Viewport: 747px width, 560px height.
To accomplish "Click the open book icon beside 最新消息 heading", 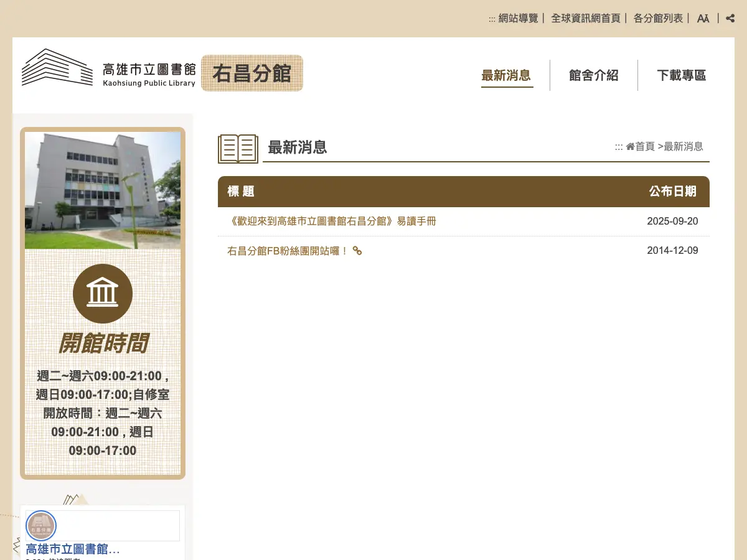I will pos(238,149).
